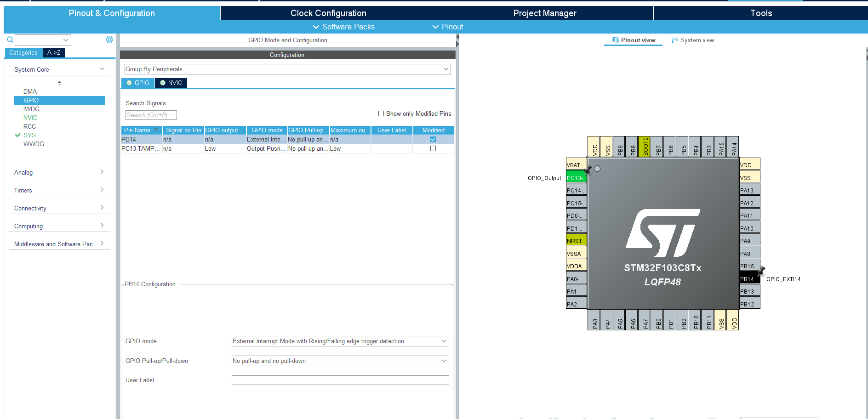The width and height of the screenshot is (868, 419).
Task: Open the NVIC configuration tab
Action: [x=171, y=83]
